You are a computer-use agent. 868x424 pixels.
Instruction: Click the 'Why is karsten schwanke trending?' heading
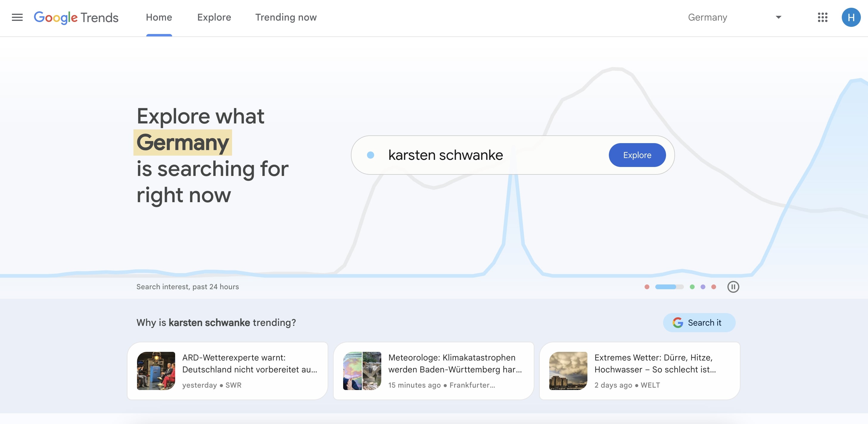[216, 322]
